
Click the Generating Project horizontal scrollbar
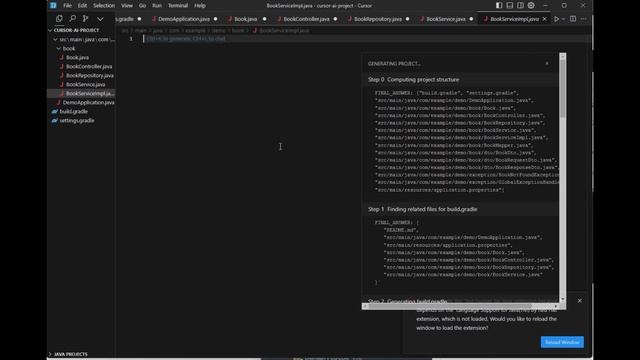tap(449, 306)
